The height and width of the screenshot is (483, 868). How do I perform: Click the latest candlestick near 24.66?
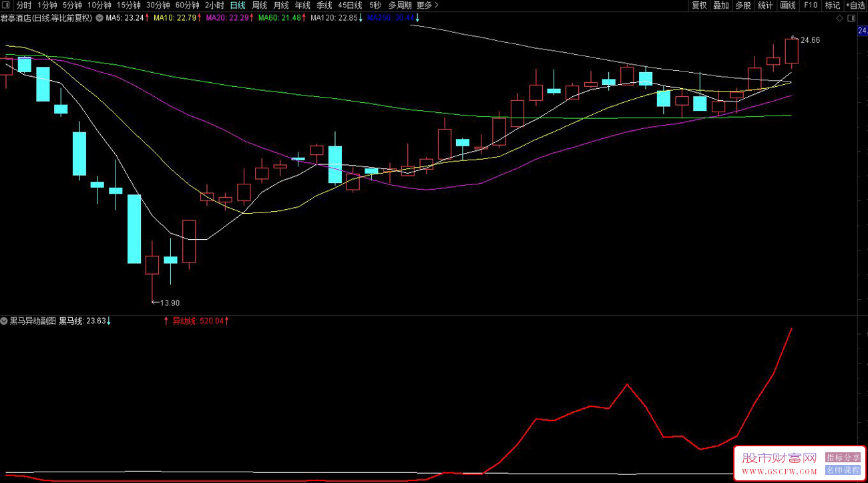[792, 51]
